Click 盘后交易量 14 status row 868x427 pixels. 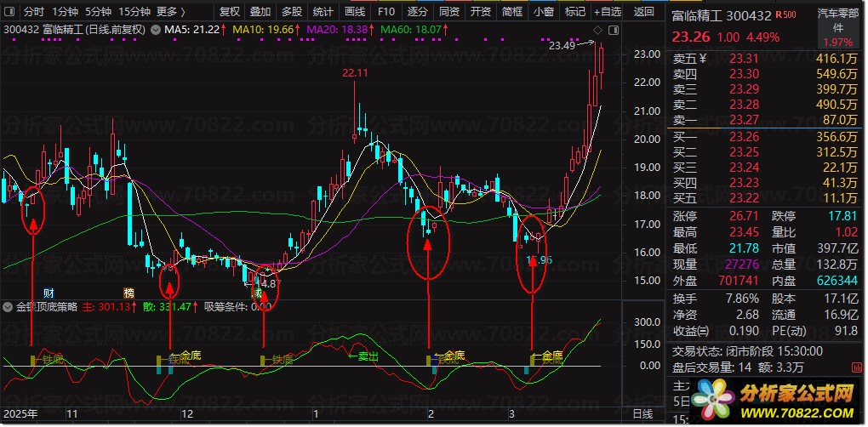pos(738,367)
